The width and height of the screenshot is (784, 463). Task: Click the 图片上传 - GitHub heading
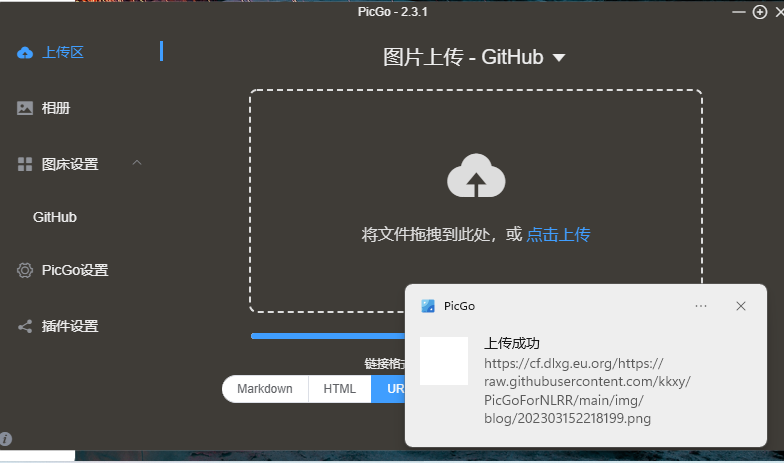[x=463, y=58]
